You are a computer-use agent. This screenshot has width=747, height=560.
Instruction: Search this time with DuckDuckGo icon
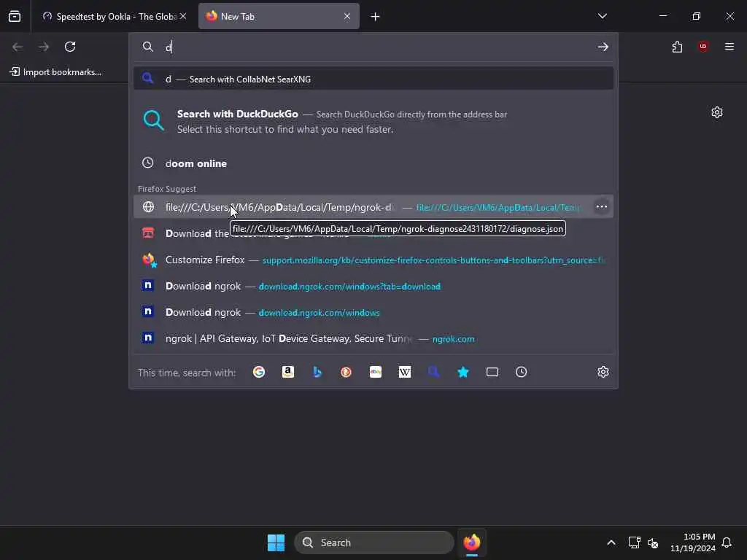(x=347, y=372)
